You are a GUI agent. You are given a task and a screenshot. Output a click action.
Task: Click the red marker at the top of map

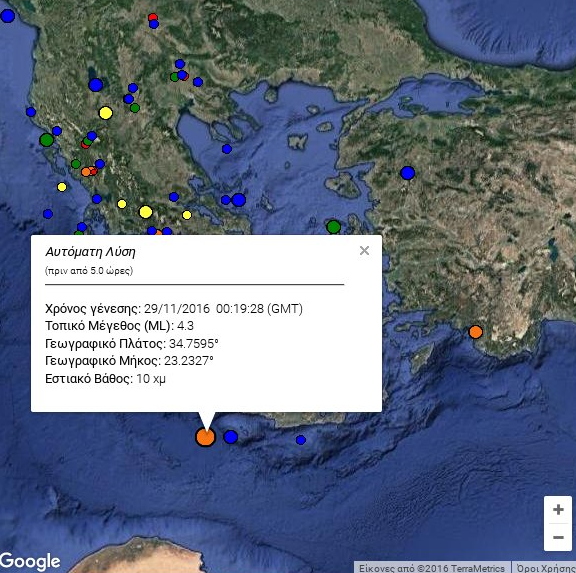click(152, 17)
